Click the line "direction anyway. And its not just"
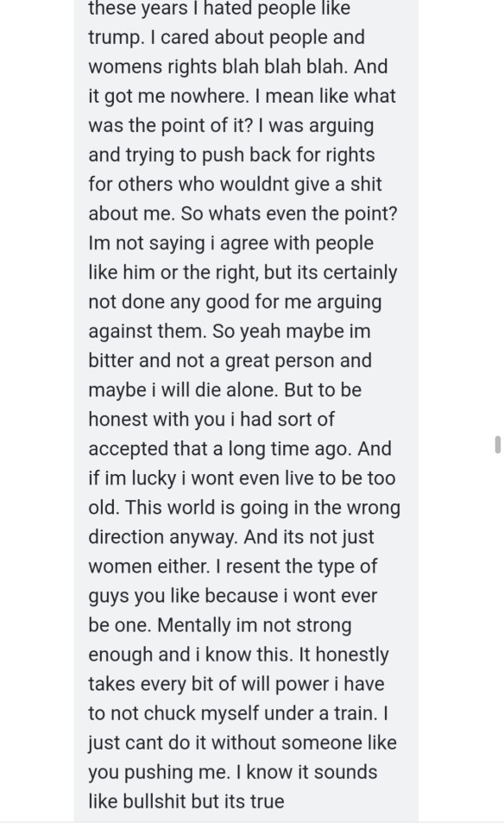The image size is (504, 829). pyautogui.click(x=231, y=537)
